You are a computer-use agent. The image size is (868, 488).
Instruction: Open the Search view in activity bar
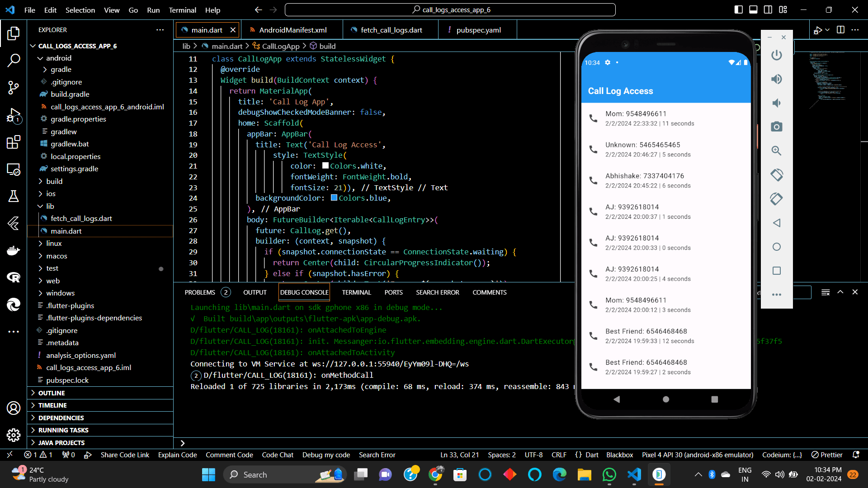pyautogui.click(x=14, y=60)
